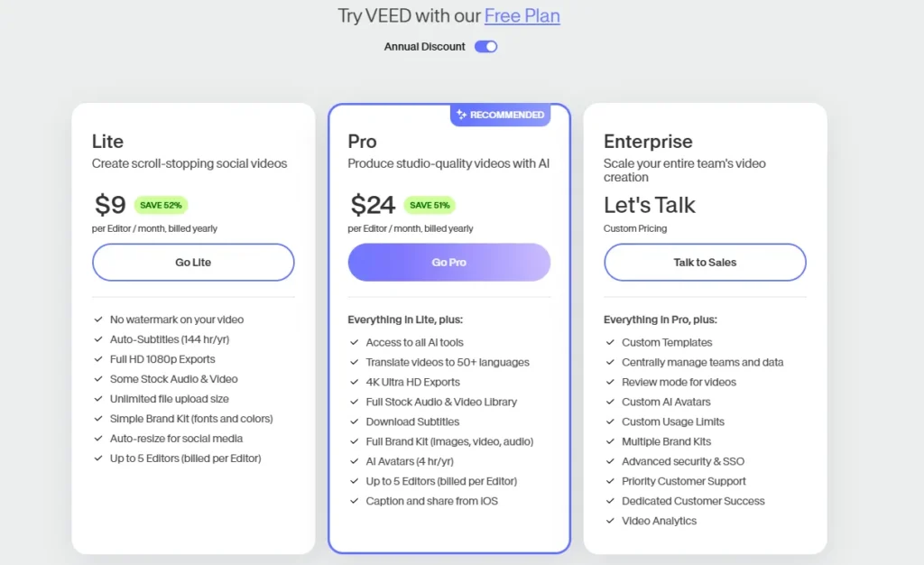Click the Save 52% badge
924x565 pixels.
162,205
